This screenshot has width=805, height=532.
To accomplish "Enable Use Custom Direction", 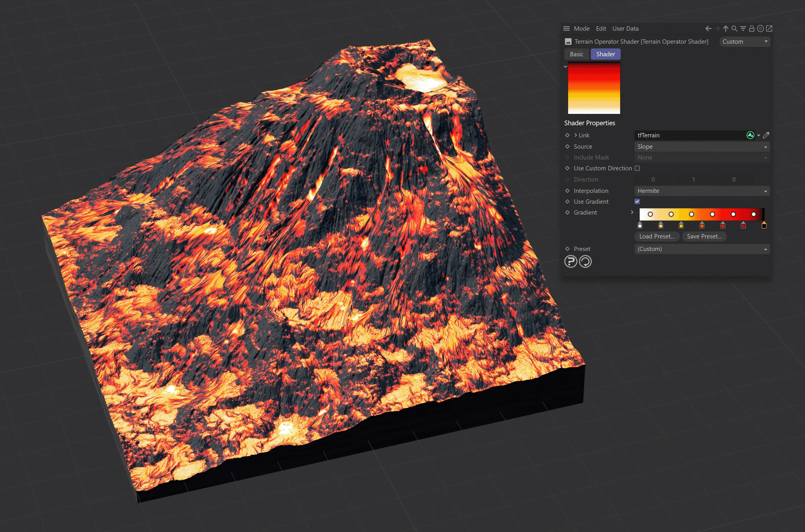I will point(637,168).
